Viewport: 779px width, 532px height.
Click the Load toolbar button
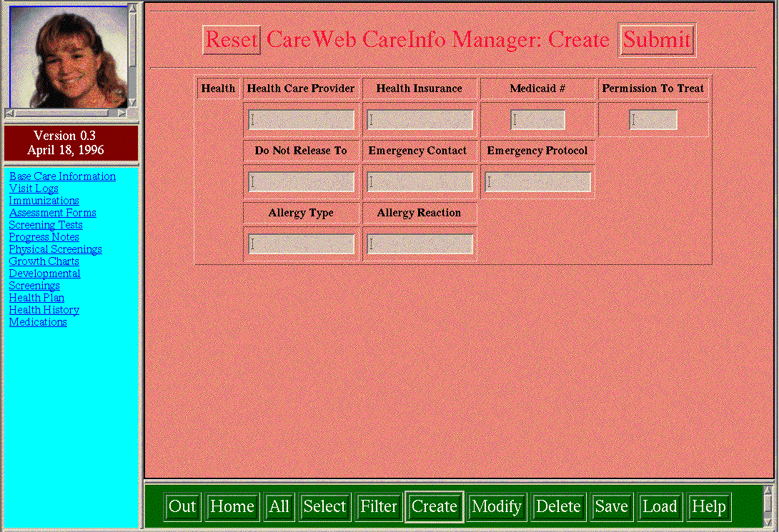(660, 507)
